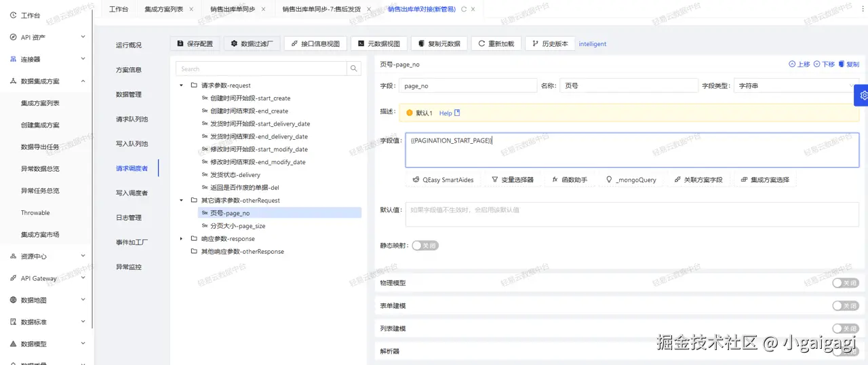
Task: Select 创建时间开始段-start_create tree item
Action: pos(250,98)
